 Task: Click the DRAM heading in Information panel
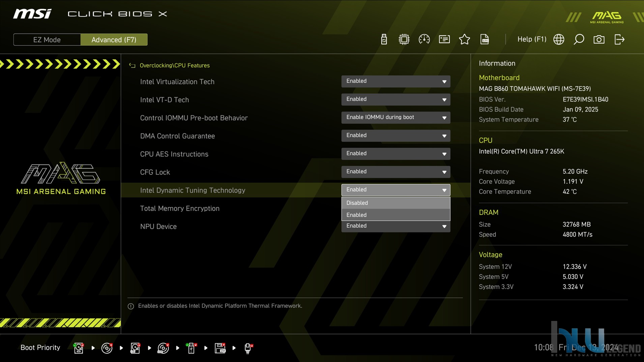pyautogui.click(x=488, y=212)
